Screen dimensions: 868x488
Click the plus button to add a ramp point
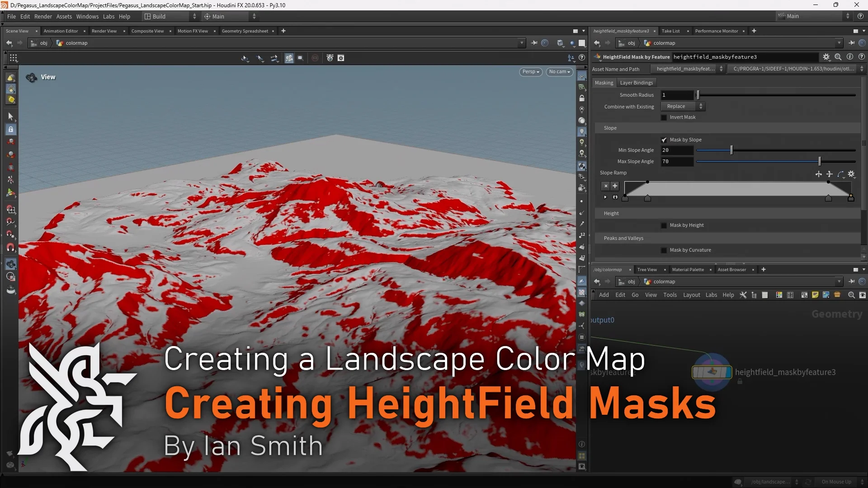point(614,186)
